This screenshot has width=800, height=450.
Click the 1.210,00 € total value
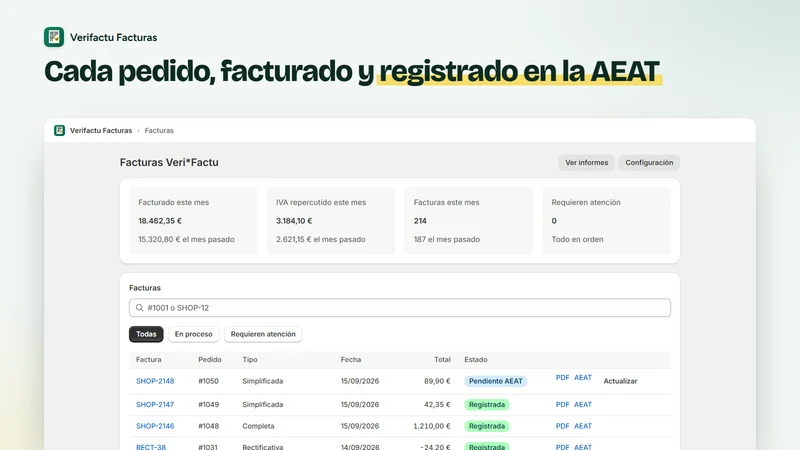[x=432, y=426]
